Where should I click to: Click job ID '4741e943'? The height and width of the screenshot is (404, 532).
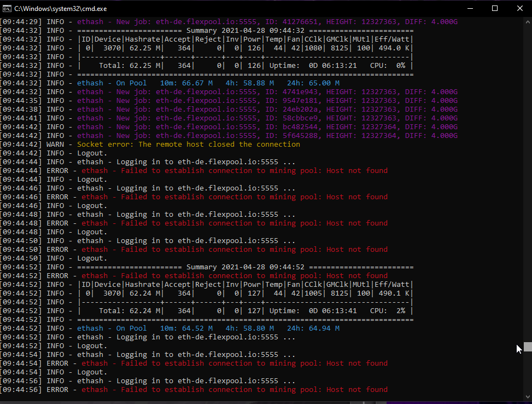pos(300,92)
